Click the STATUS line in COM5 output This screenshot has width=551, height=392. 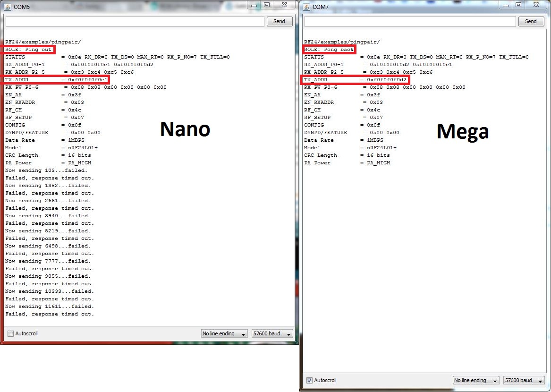click(x=118, y=57)
